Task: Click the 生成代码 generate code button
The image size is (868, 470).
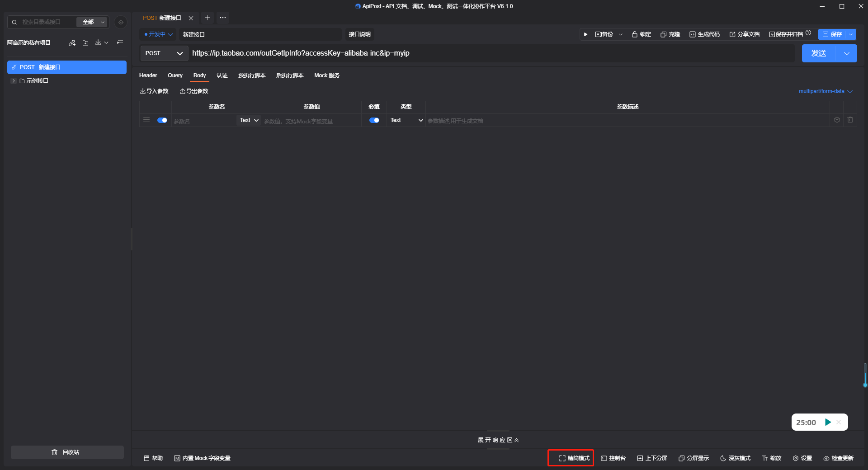Action: [704, 34]
